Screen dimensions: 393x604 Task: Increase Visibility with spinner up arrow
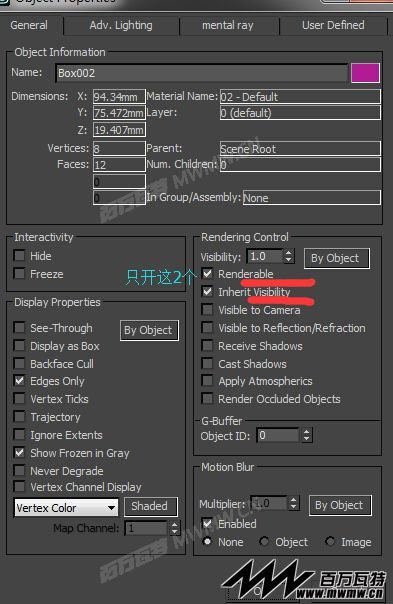(x=289, y=253)
